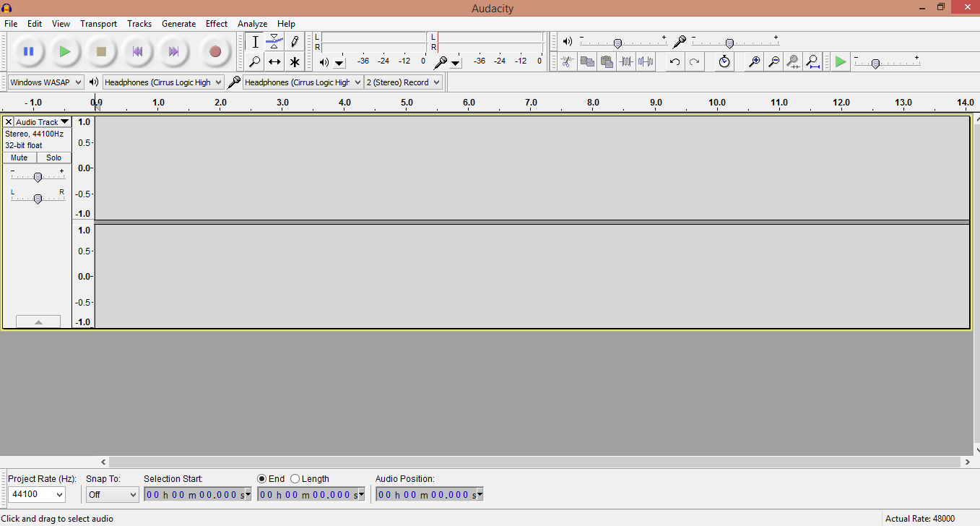Start recording with the Record button
The height and width of the screenshot is (526, 980).
pos(214,51)
